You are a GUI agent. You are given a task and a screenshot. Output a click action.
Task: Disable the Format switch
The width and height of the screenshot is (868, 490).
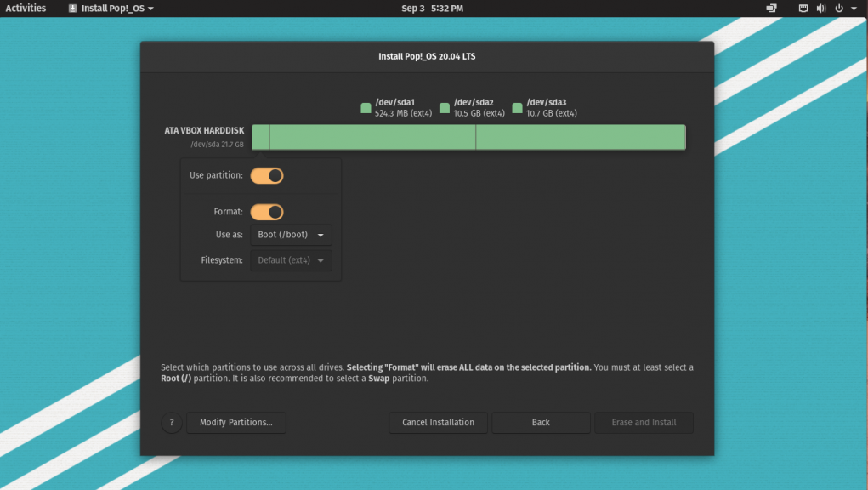click(x=266, y=212)
